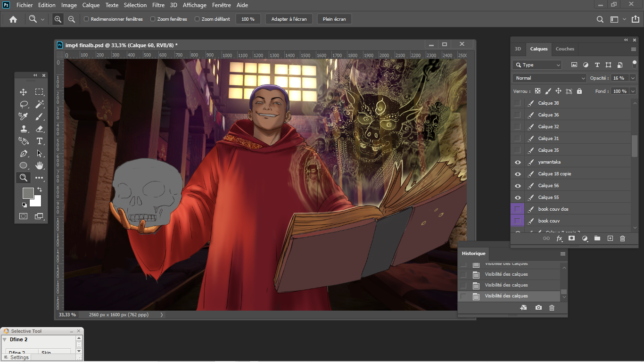Pick the Eraser tool
Screen dimensions: 644x362
click(x=40, y=129)
